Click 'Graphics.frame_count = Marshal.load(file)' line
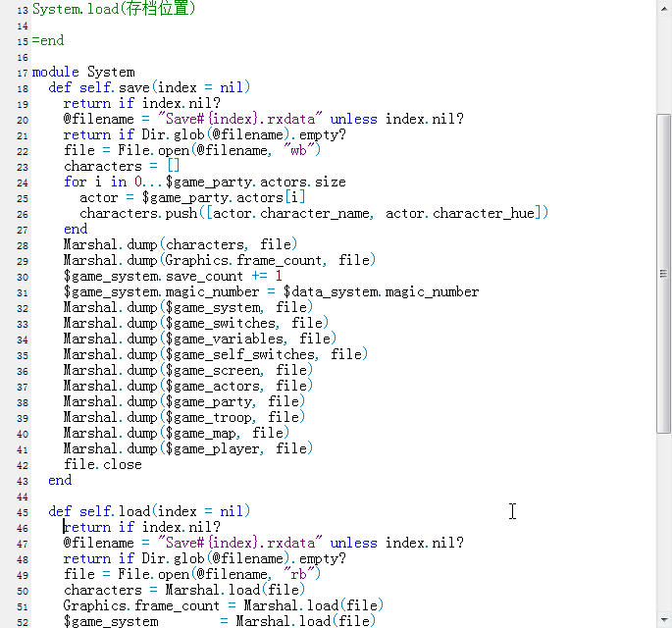The image size is (672, 628). point(224,606)
